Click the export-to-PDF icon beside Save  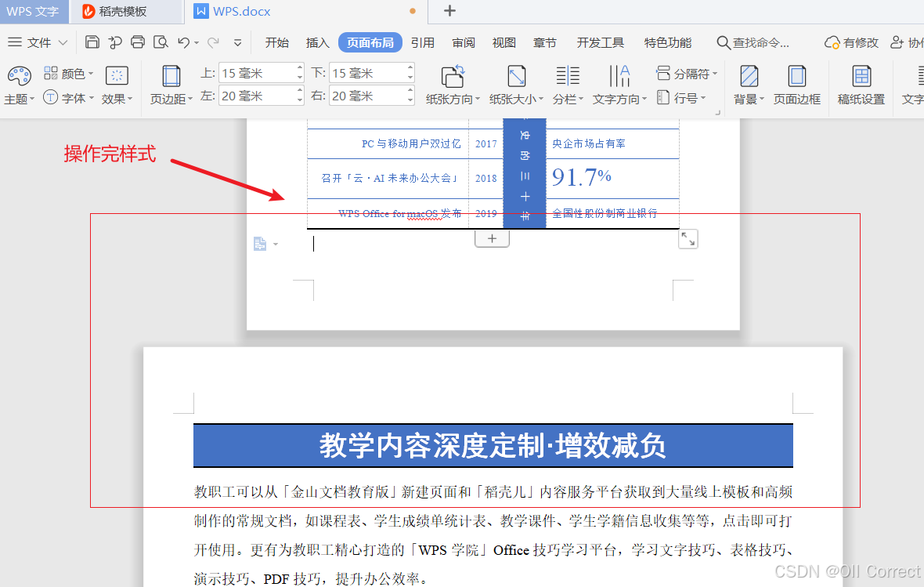point(115,42)
